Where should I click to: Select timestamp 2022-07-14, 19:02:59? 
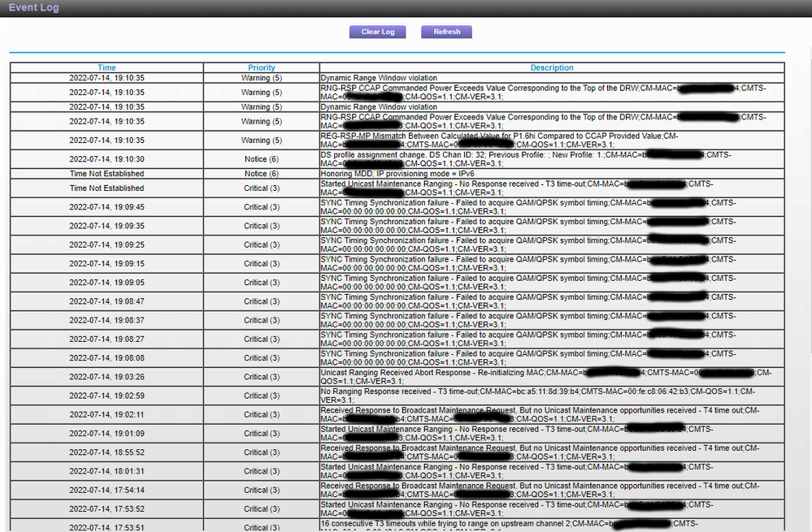click(x=106, y=396)
